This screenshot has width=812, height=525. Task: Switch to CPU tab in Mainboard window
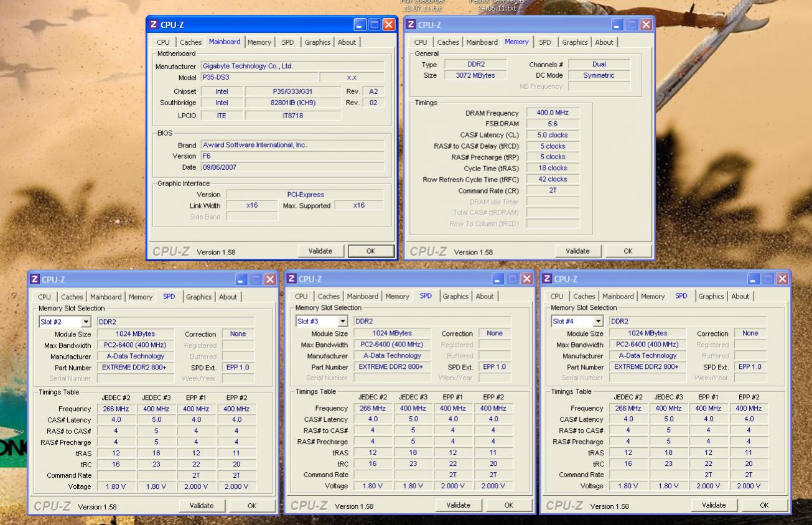[x=163, y=42]
